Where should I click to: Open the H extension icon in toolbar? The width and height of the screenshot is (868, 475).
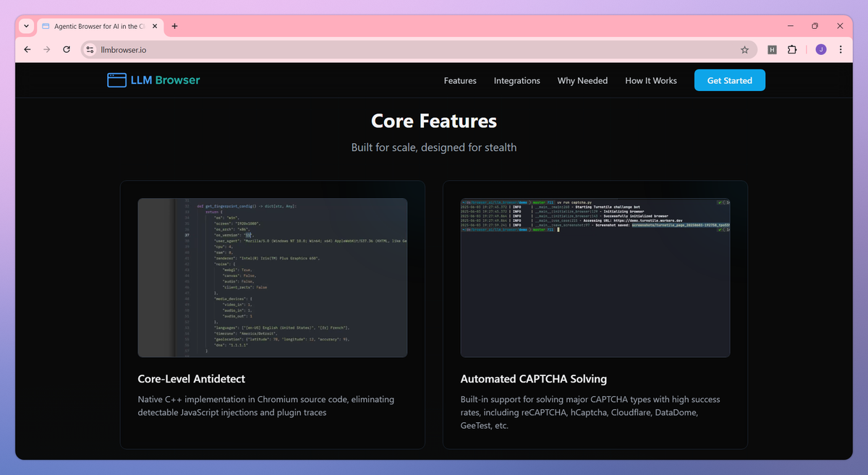pyautogui.click(x=772, y=50)
